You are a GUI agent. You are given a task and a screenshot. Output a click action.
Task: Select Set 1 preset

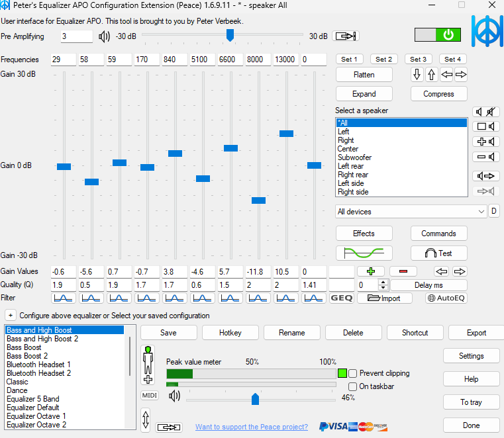pyautogui.click(x=349, y=59)
